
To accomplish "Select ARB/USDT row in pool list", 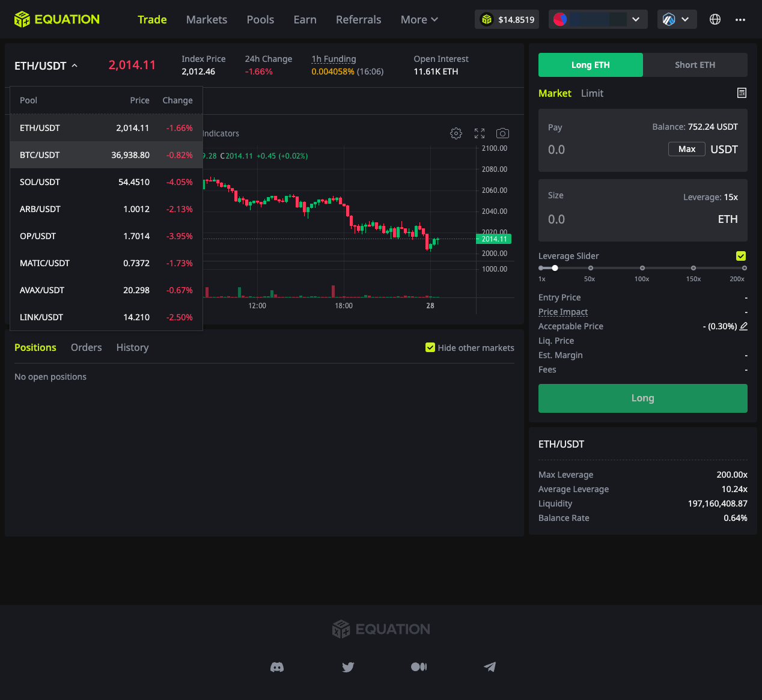I will pos(106,209).
